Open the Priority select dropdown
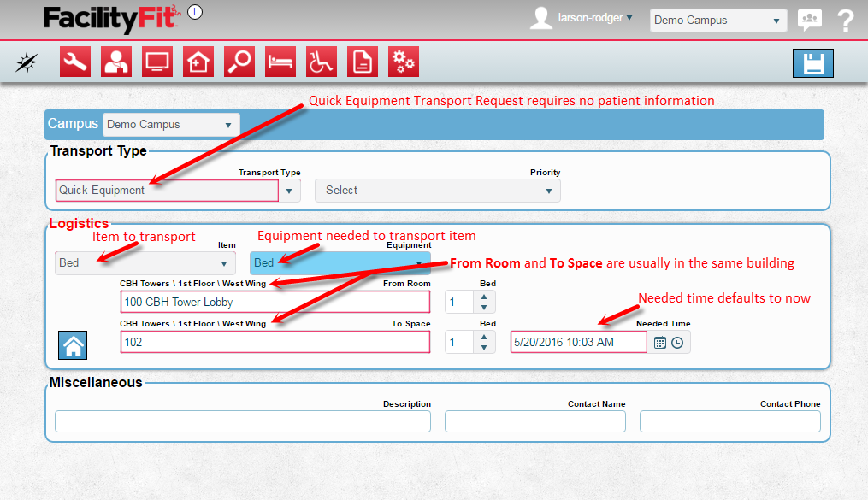Image resolution: width=868 pixels, height=500 pixels. pyautogui.click(x=437, y=191)
